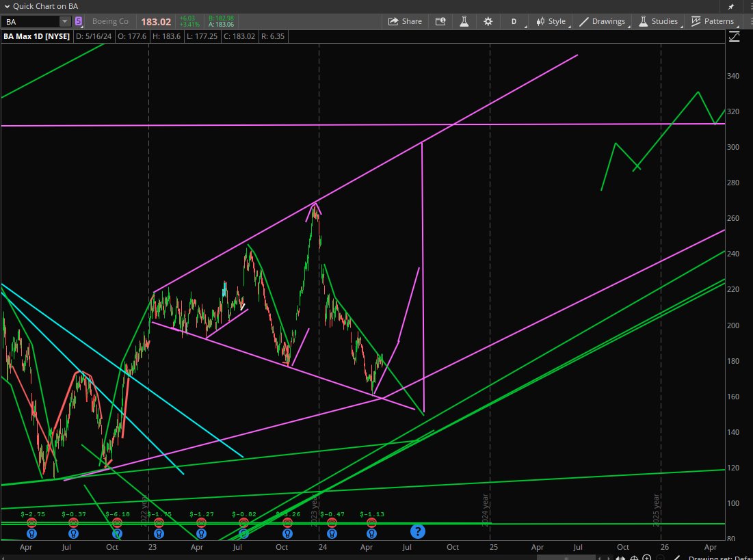Pin the Quick Chart gadget
Screen dimensions: 753x560
click(x=731, y=6)
